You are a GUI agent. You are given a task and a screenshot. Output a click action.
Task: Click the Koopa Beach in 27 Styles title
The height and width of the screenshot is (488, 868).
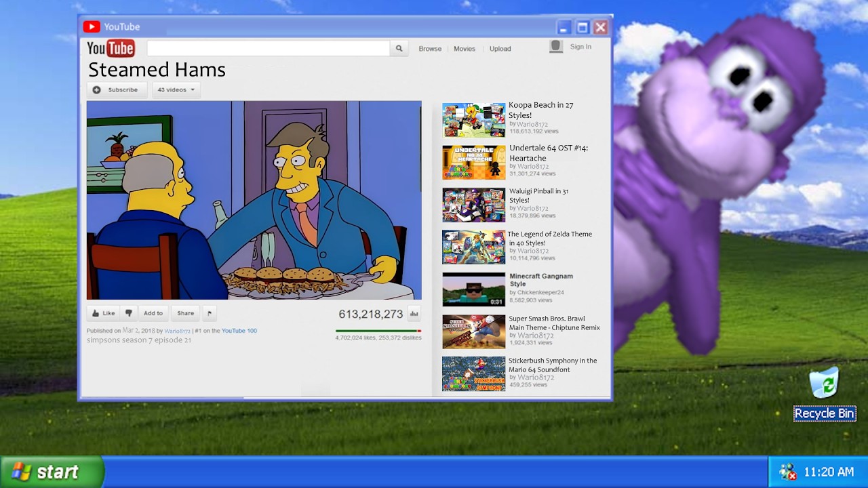[x=541, y=110]
